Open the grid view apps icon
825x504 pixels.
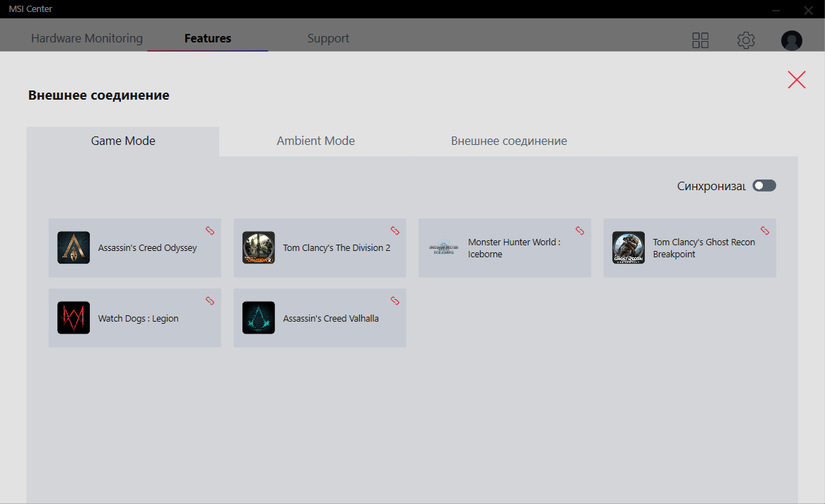pyautogui.click(x=701, y=40)
